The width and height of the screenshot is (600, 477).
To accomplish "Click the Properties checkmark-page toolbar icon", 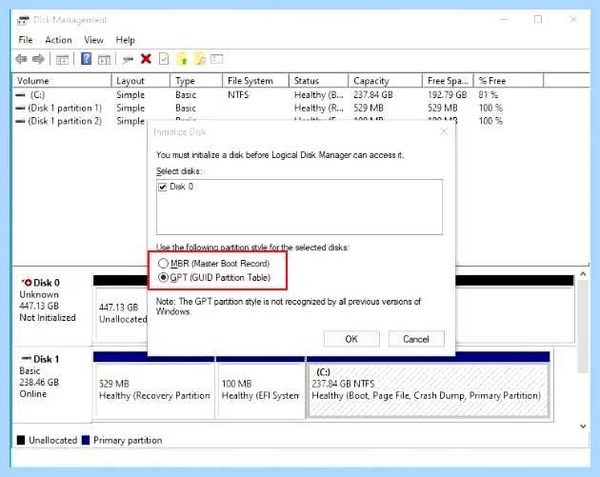I will tap(164, 59).
